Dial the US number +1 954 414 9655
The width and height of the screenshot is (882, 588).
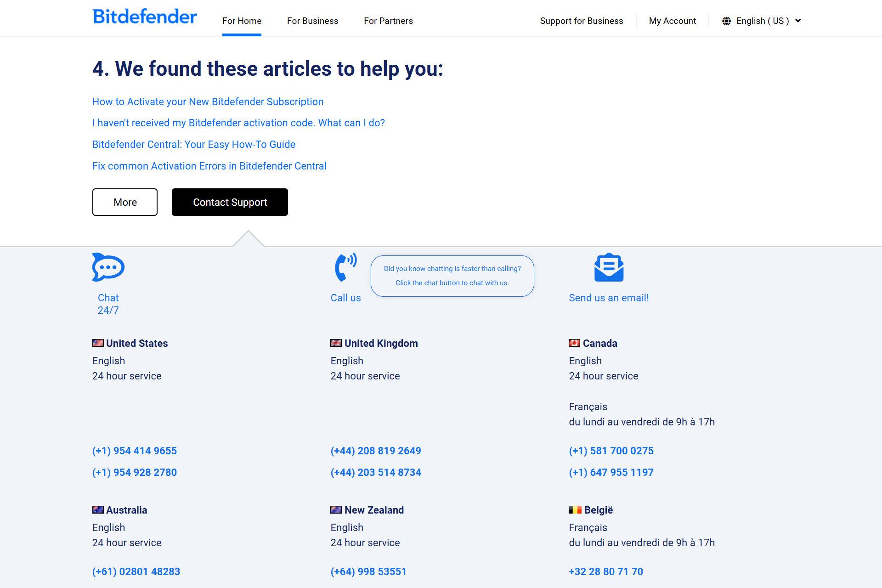[134, 451]
